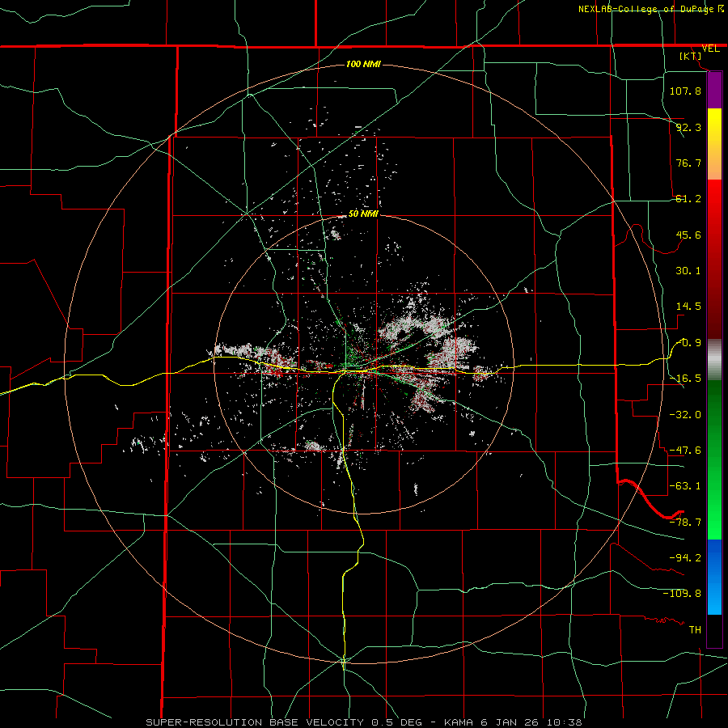Click the -0.9 velocity scale value
728x728 pixels.
pos(688,343)
